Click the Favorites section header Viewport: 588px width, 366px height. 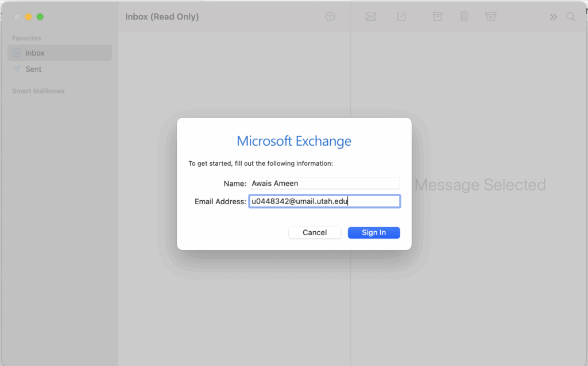pyautogui.click(x=26, y=38)
